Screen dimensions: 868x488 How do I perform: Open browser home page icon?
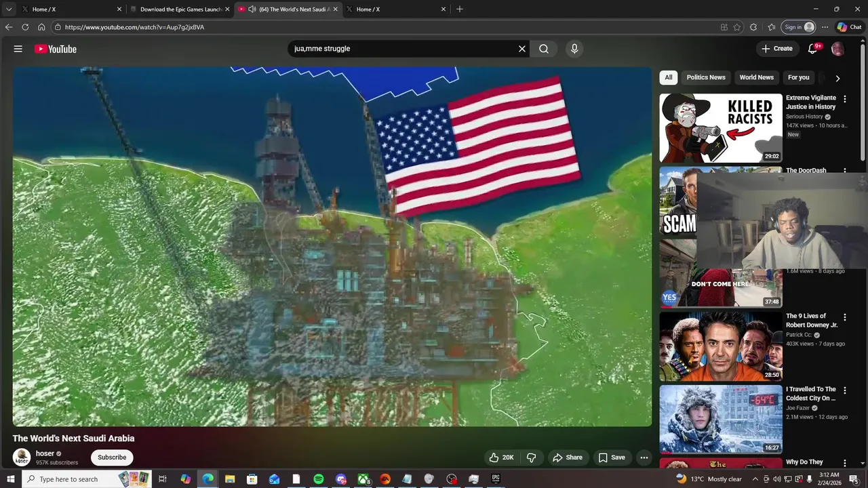tap(41, 27)
